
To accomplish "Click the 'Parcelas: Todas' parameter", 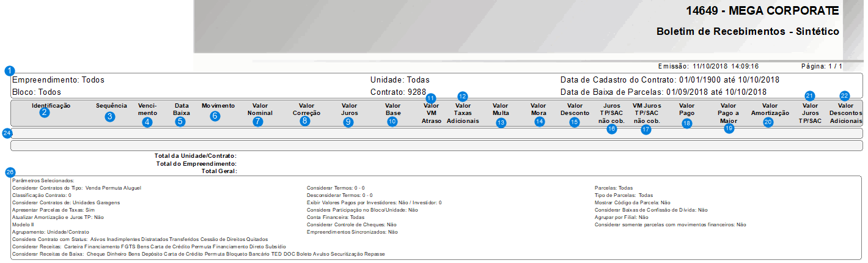I will coord(613,188).
